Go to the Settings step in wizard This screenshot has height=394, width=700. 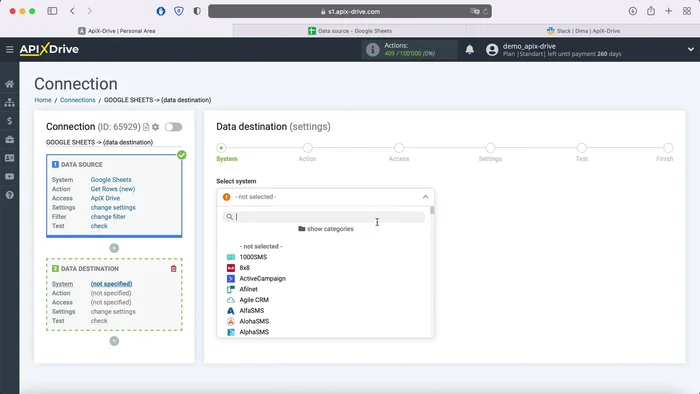(x=490, y=148)
